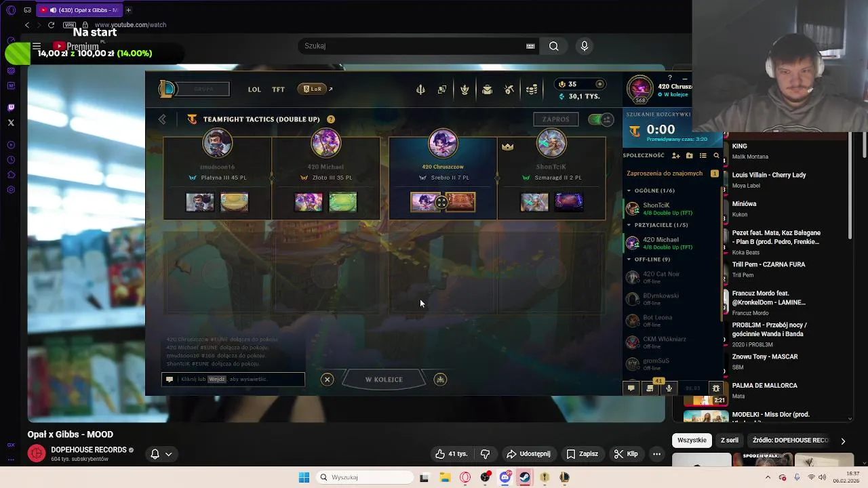868x488 pixels.
Task: Select ShonTciK player card avatar
Action: 551,144
